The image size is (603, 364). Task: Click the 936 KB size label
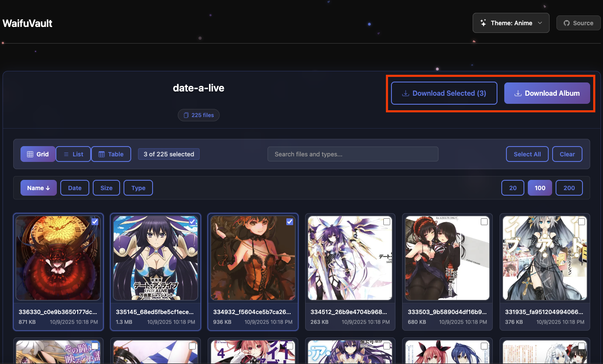coord(222,322)
